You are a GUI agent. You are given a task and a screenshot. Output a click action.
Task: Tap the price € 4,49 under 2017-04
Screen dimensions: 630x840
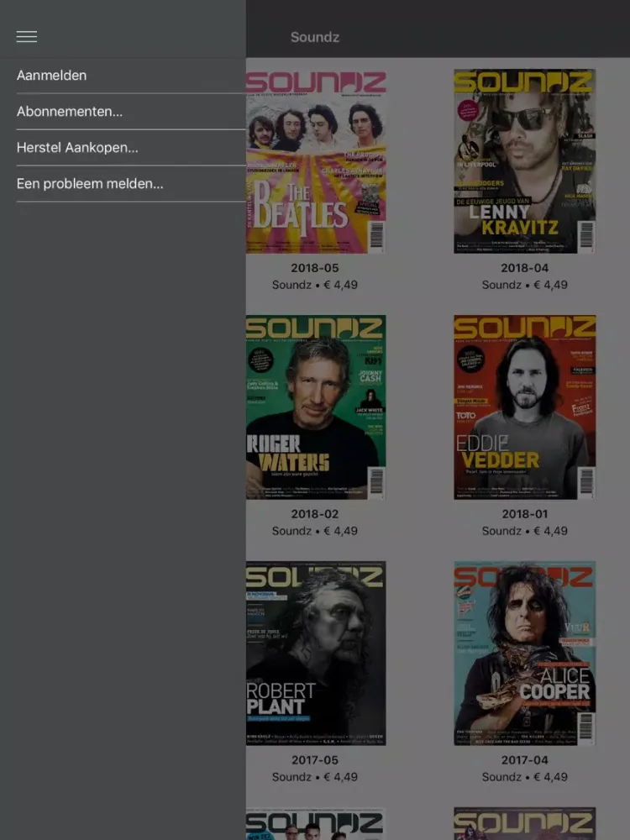(551, 777)
